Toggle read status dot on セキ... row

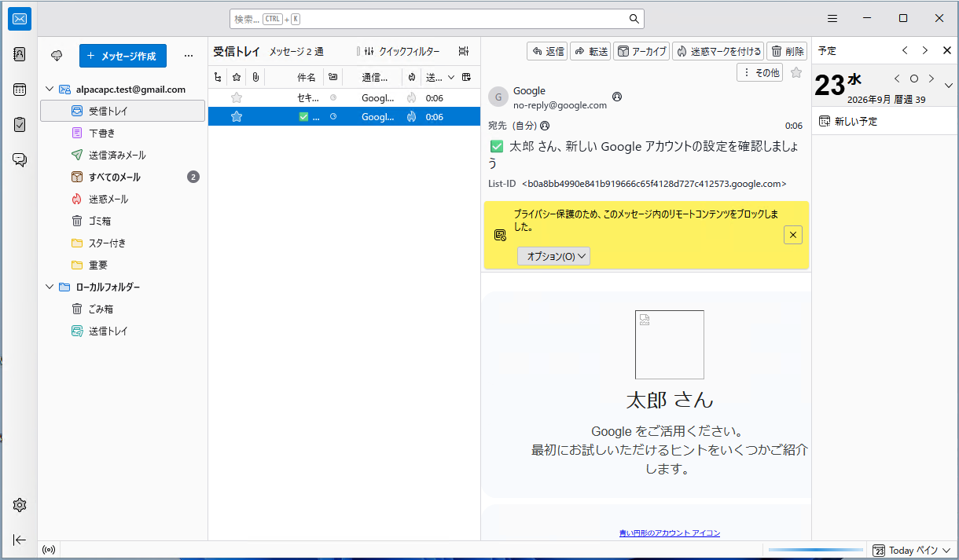333,98
